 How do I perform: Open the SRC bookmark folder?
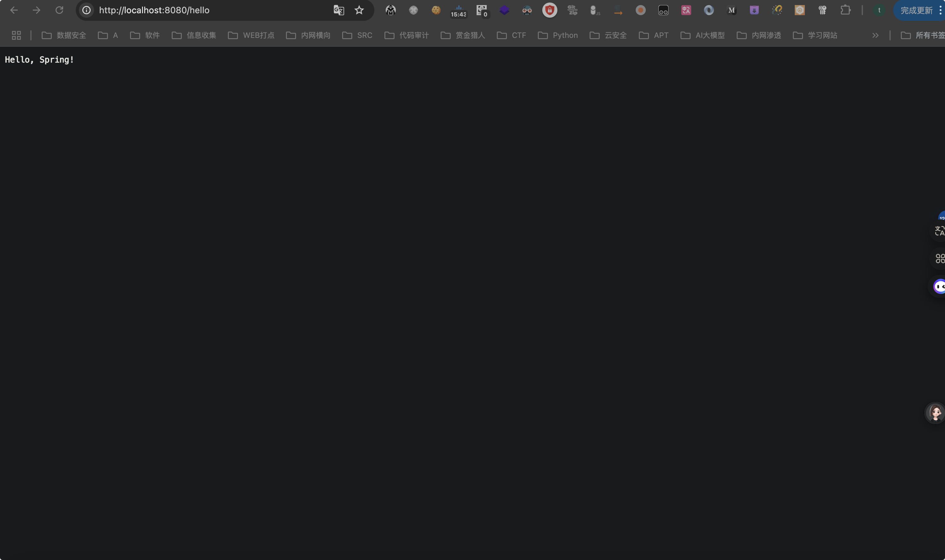[x=357, y=35]
